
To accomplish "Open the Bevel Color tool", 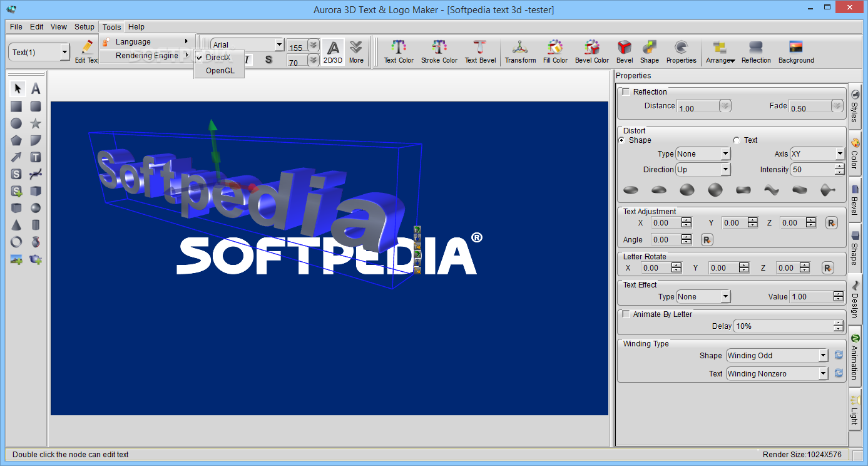I will pos(592,51).
